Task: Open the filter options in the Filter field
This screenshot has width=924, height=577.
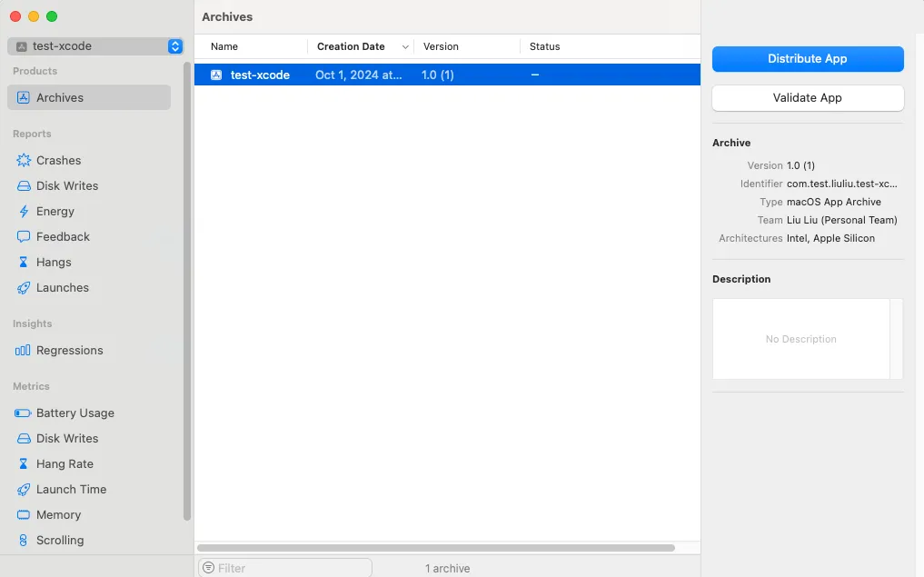Action: [x=211, y=568]
